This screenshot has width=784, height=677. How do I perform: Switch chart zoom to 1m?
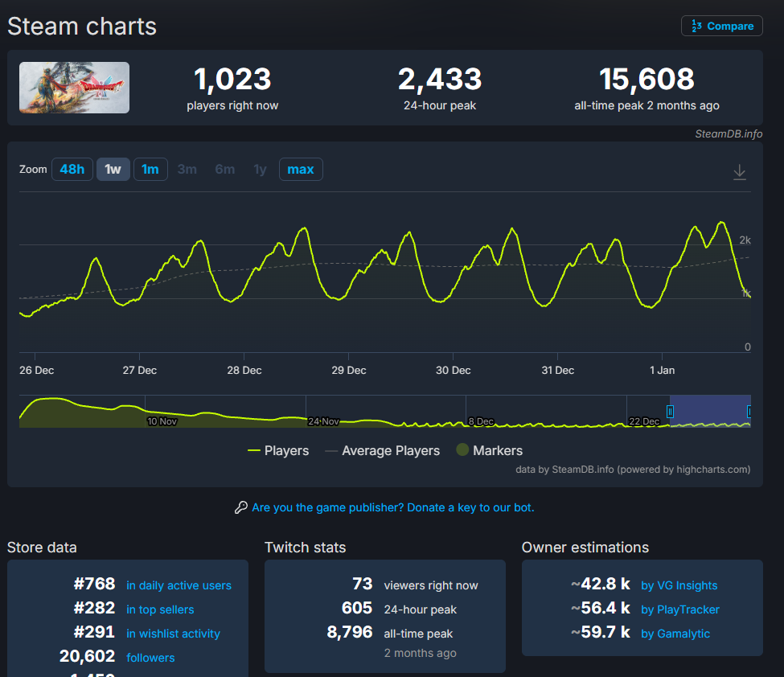[x=150, y=170]
